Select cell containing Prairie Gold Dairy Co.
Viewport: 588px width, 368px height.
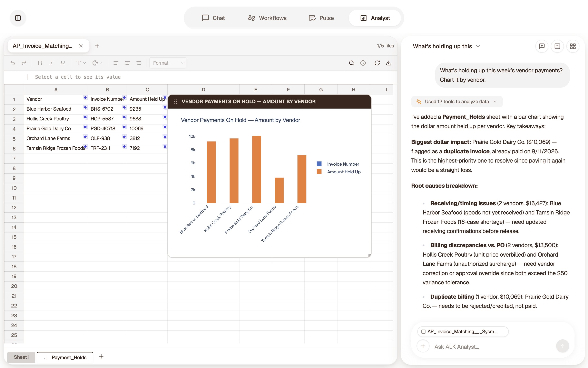[x=56, y=129]
